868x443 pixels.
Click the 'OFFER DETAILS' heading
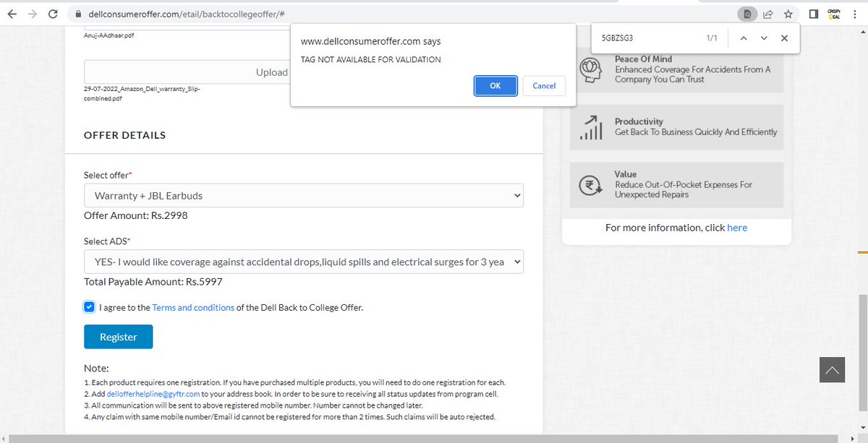point(125,135)
